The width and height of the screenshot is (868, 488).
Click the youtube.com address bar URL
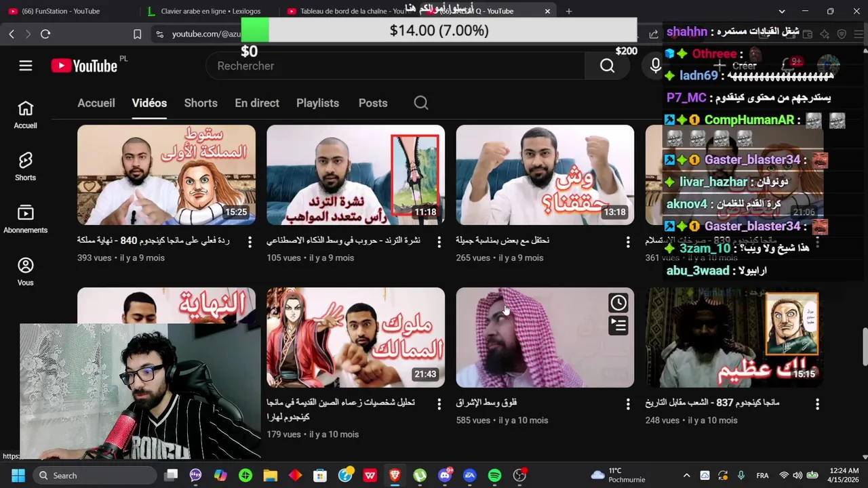pos(206,34)
